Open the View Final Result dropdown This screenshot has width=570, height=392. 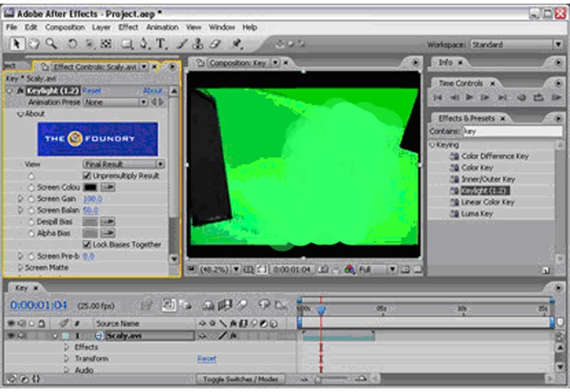[123, 164]
